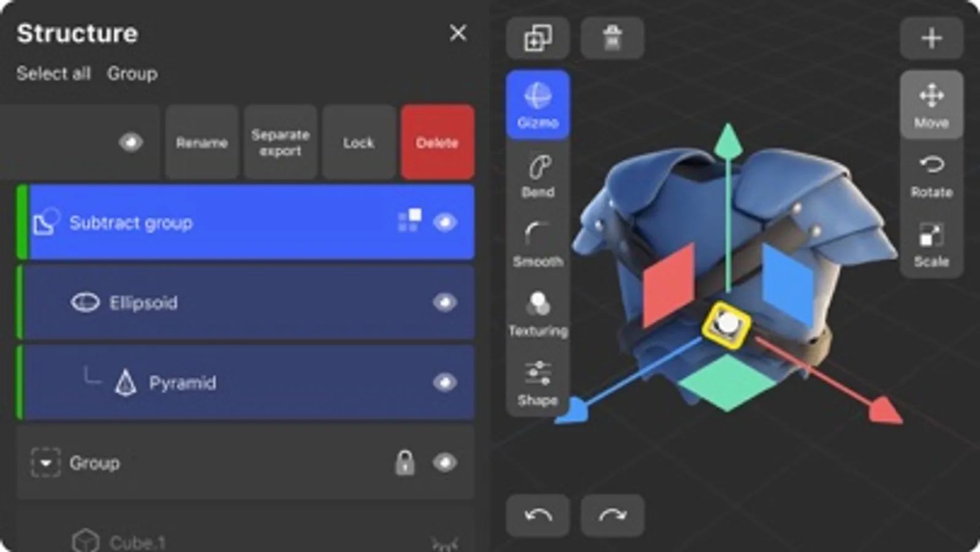Click the Group text button
The width and height of the screenshot is (980, 552).
pyautogui.click(x=132, y=74)
